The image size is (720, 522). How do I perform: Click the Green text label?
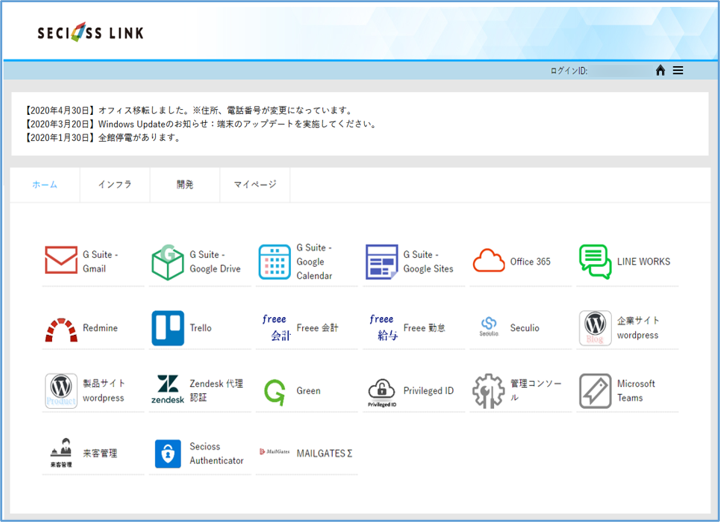[x=308, y=391]
